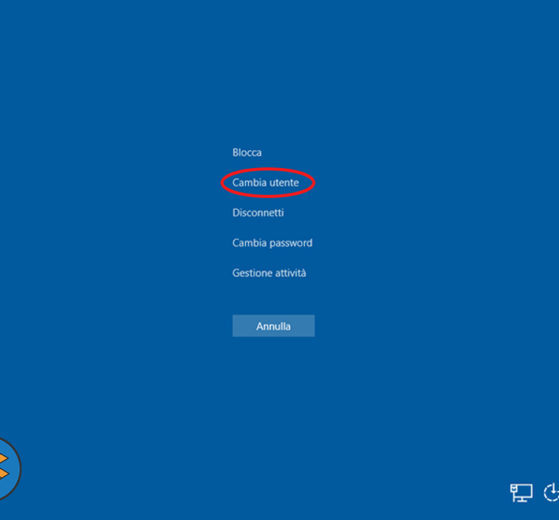Click the word password in Cambia password

click(291, 243)
